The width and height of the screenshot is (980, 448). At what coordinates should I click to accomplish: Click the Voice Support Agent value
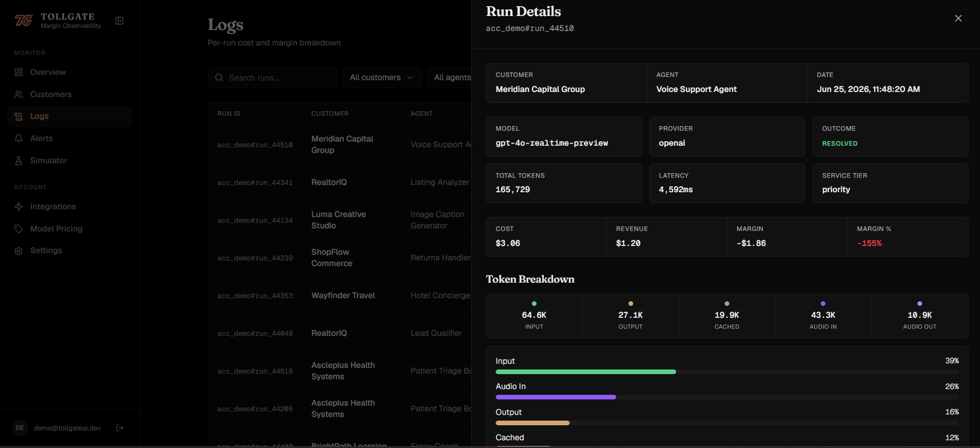697,89
